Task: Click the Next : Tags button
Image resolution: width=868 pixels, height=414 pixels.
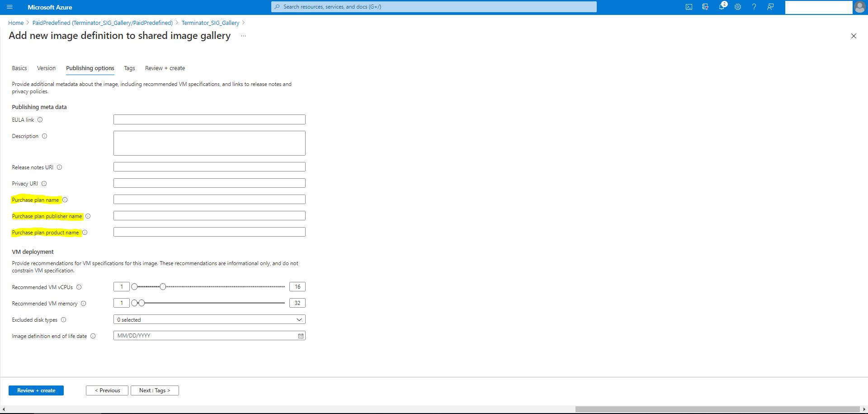Action: click(x=155, y=390)
